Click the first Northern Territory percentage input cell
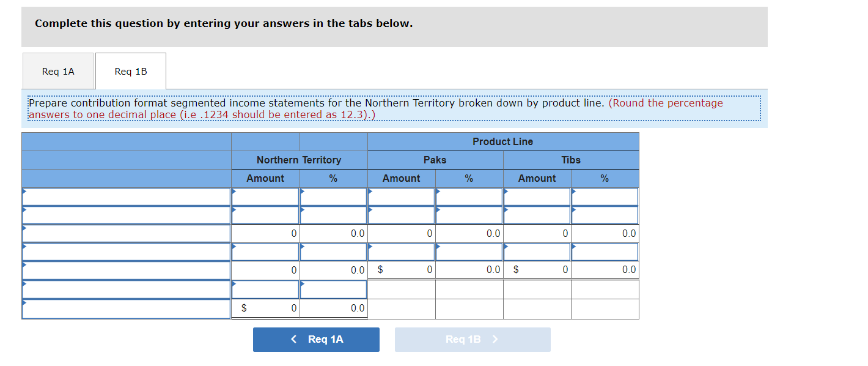The width and height of the screenshot is (868, 366). click(x=333, y=196)
